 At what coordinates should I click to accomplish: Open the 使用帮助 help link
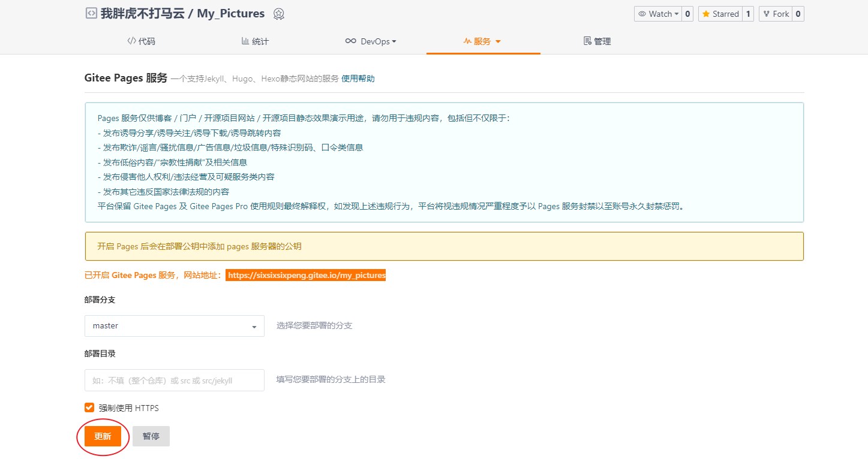click(358, 78)
